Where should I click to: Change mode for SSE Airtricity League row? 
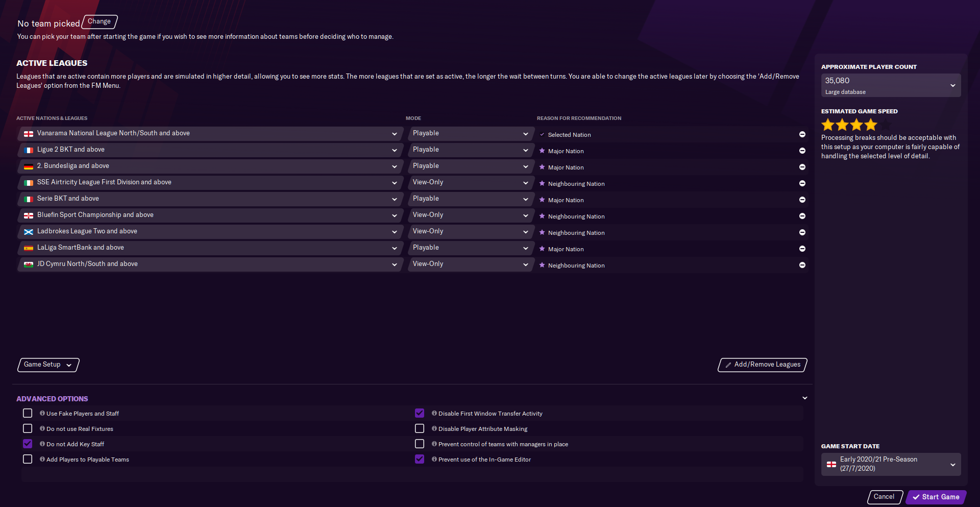point(470,182)
